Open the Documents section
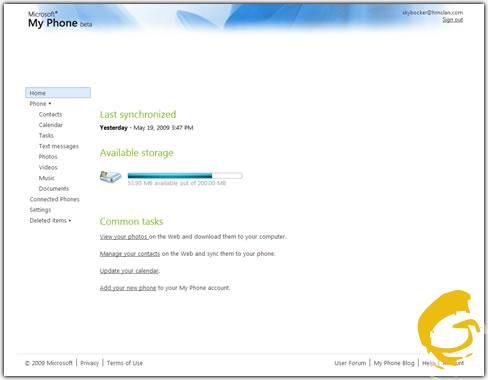Image resolution: width=488 pixels, height=380 pixels. point(54,189)
